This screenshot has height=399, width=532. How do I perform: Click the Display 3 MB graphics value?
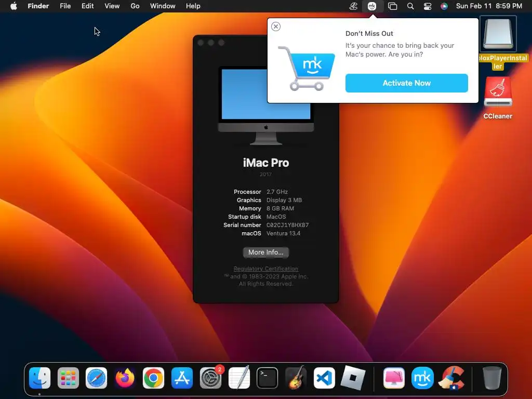pos(284,200)
